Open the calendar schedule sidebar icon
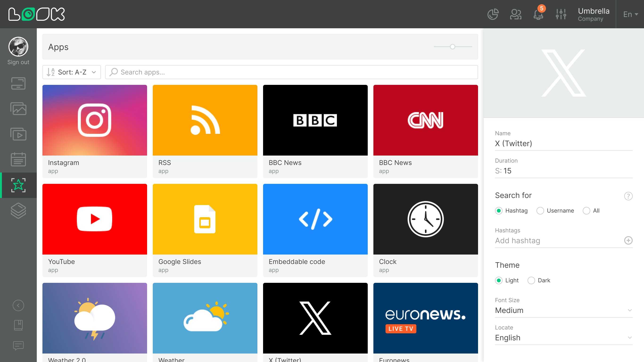Screen dimensions: 644x362 (18, 160)
